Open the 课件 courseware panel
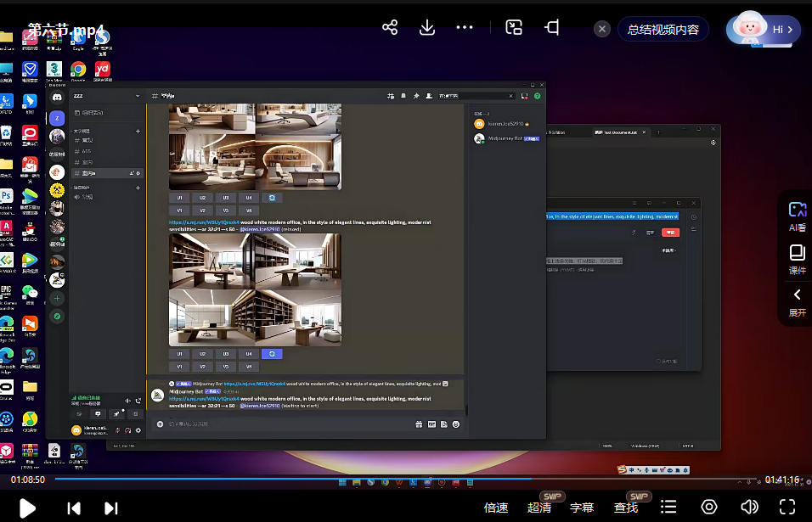Screen dimensions: 812x522 (x=797, y=258)
